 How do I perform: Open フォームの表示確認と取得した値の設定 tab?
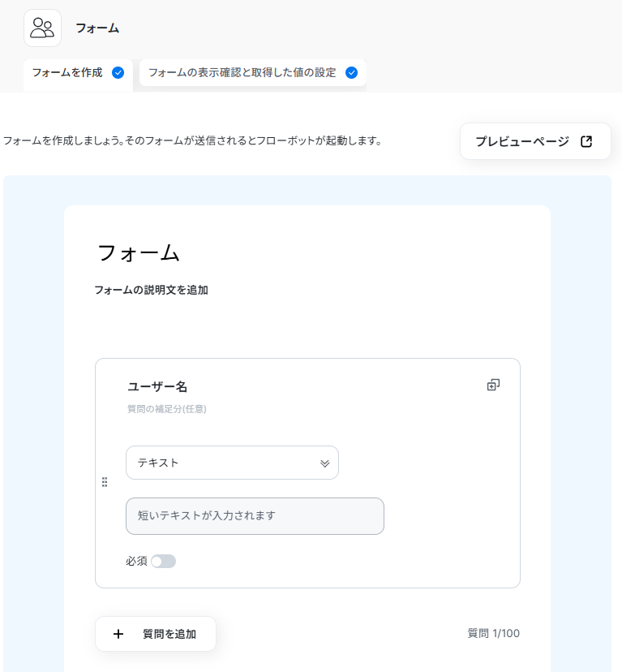pyautogui.click(x=253, y=73)
